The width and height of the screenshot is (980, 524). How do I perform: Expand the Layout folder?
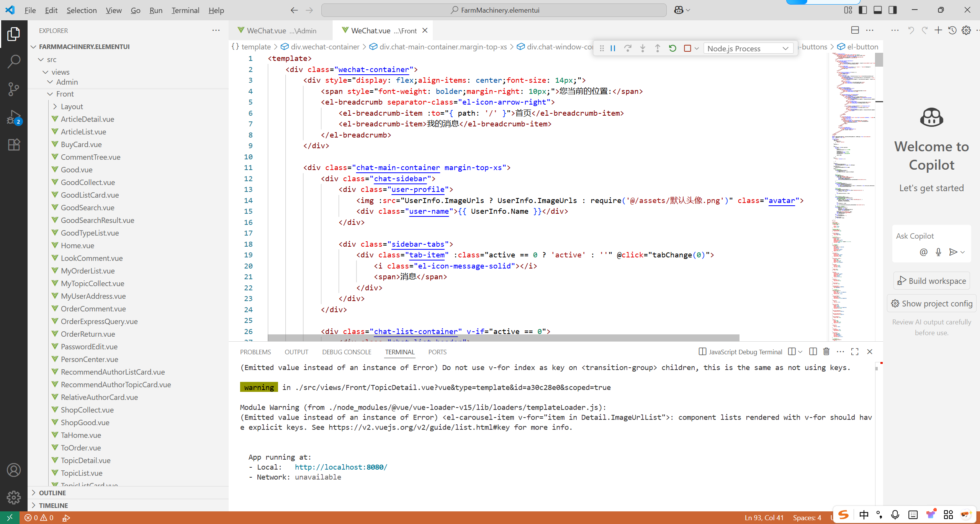click(x=55, y=106)
